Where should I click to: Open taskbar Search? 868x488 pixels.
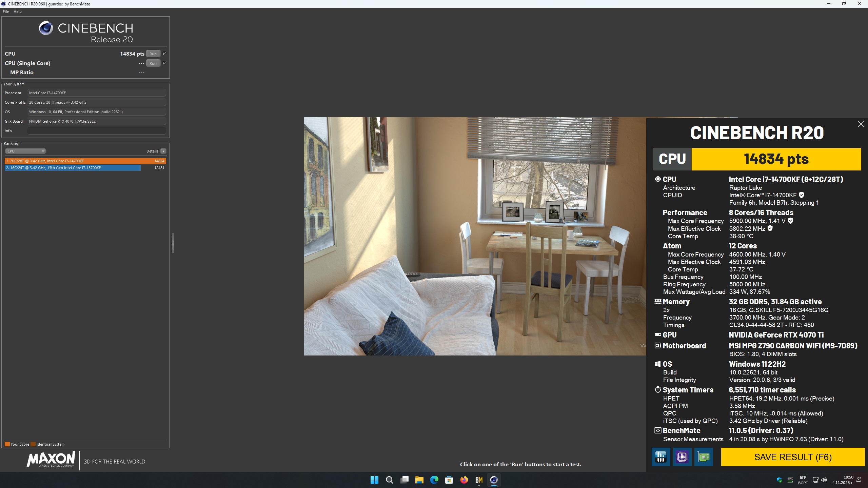point(389,480)
